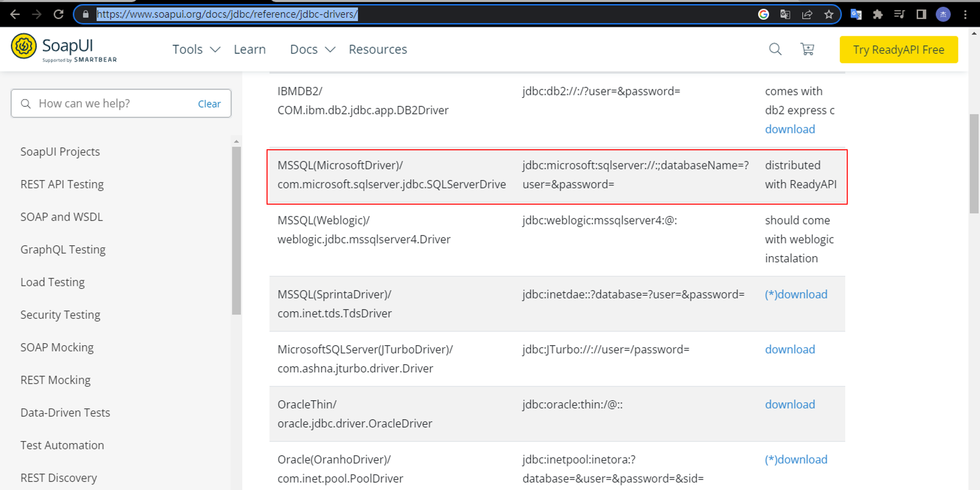This screenshot has height=490, width=980.
Task: Click the Try ReadyAPI Free button
Action: coord(898,49)
